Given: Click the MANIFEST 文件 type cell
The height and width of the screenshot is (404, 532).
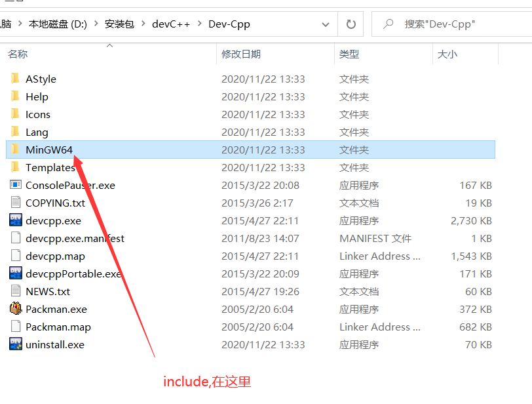Looking at the screenshot, I should tap(375, 238).
